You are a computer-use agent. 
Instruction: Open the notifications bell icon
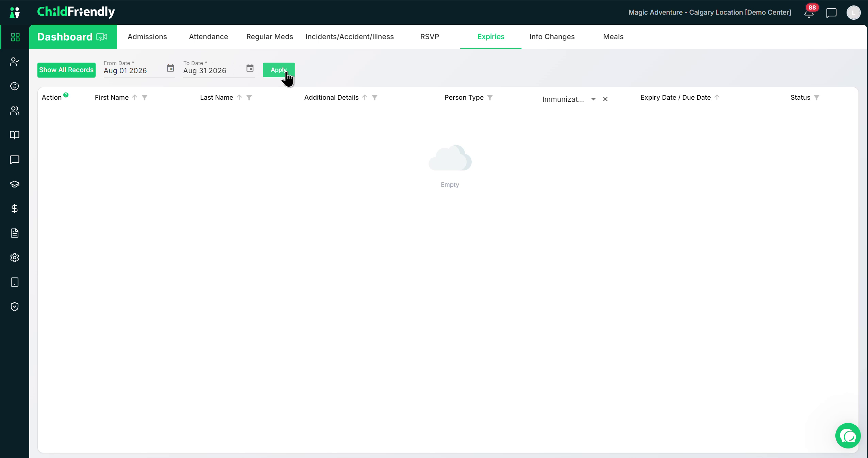tap(809, 13)
